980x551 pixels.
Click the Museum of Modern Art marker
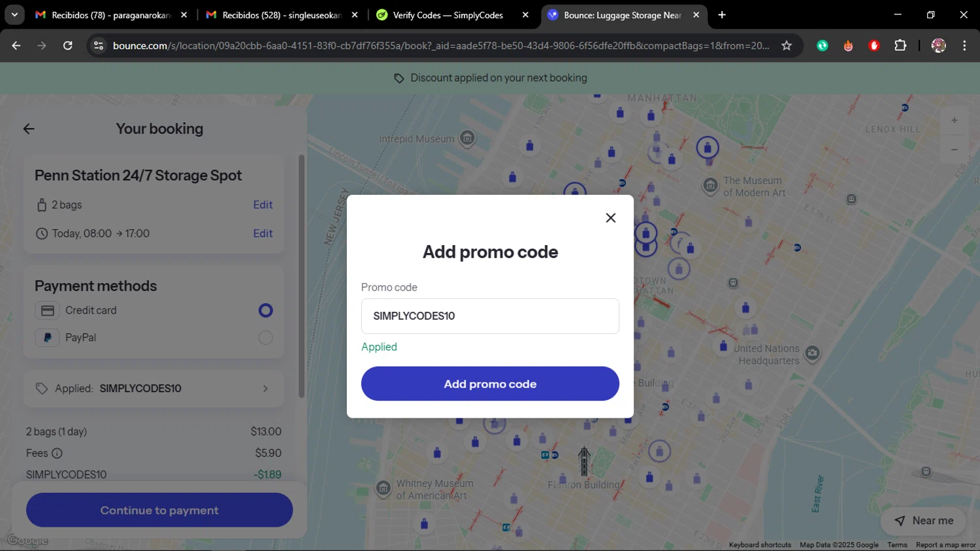[710, 186]
